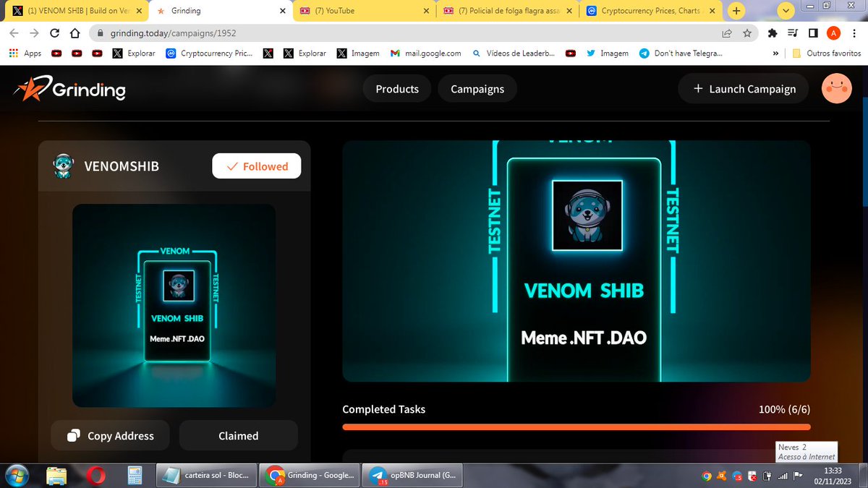The width and height of the screenshot is (868, 488).
Task: Open the Extensions puzzle icon
Action: (773, 33)
